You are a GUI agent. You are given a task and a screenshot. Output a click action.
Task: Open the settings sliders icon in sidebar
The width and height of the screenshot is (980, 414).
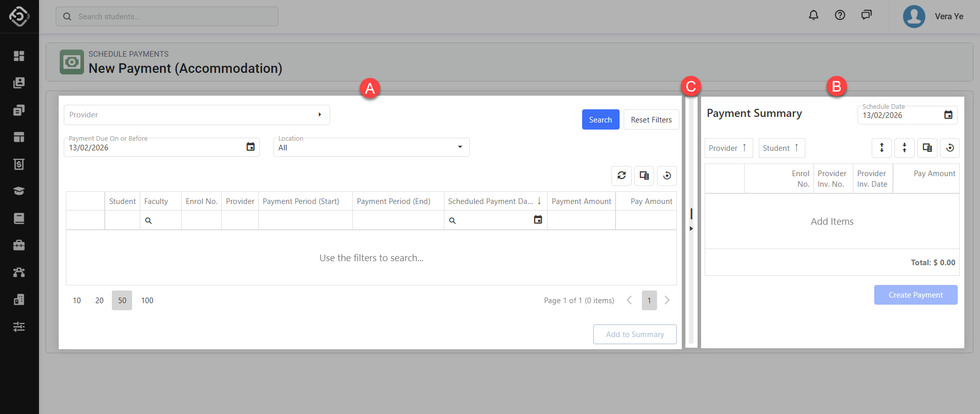click(19, 326)
